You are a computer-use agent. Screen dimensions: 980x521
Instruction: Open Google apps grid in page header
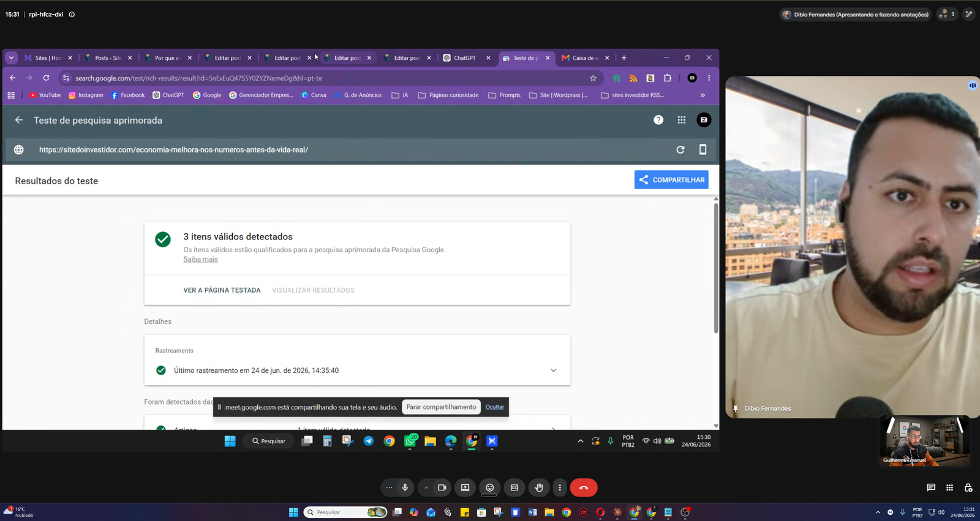682,120
